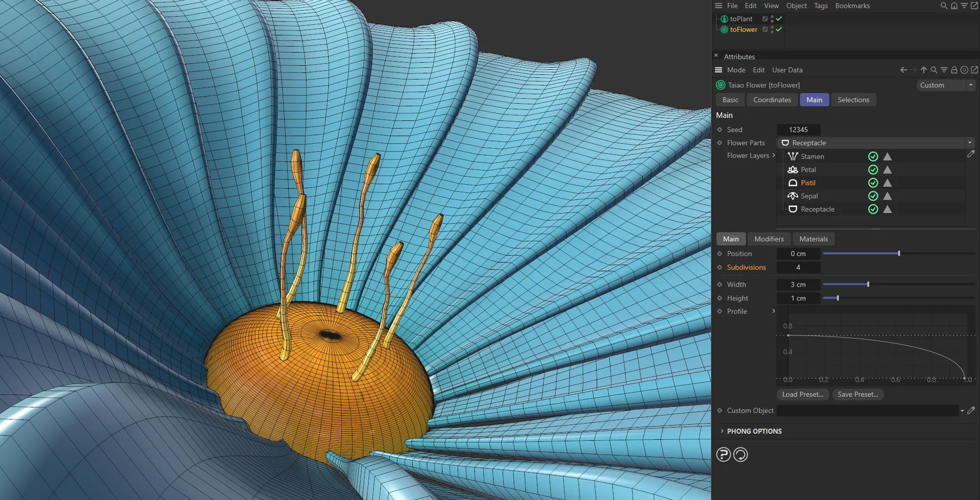The width and height of the screenshot is (980, 500).
Task: Open the search icon in Attributes header
Action: point(933,70)
